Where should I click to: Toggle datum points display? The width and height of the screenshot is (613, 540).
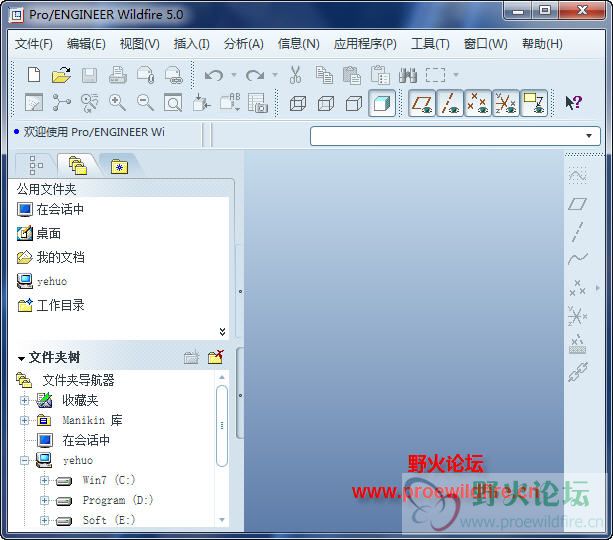[x=478, y=104]
